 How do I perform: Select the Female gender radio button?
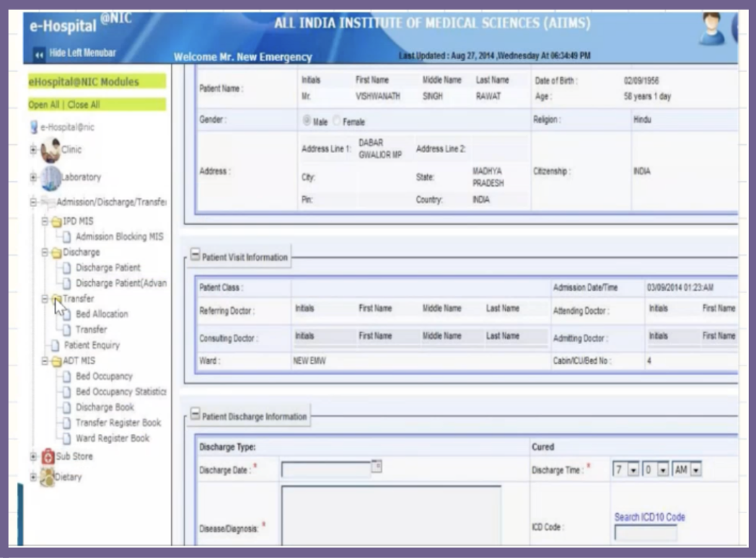(337, 123)
